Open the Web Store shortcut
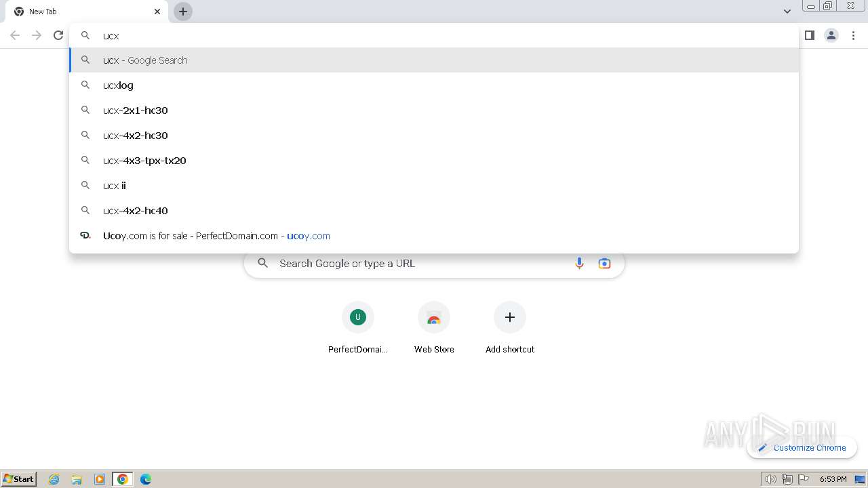 click(x=434, y=329)
